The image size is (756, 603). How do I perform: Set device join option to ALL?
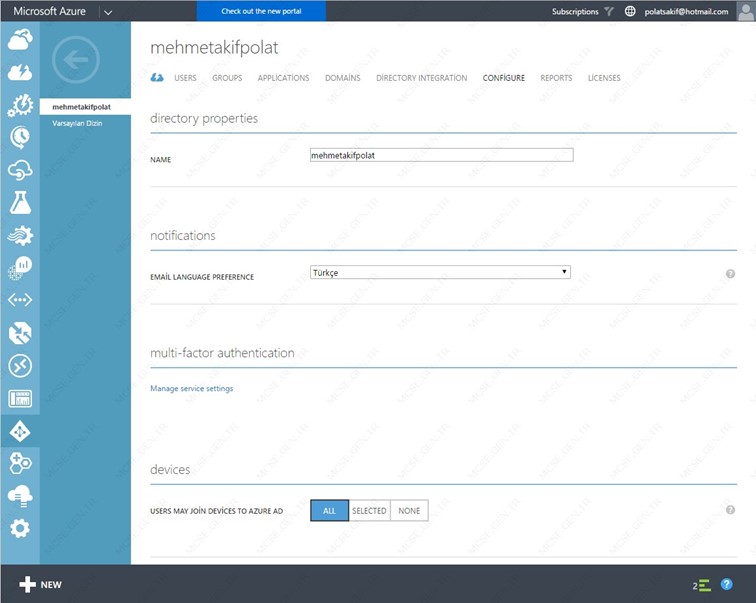[329, 510]
